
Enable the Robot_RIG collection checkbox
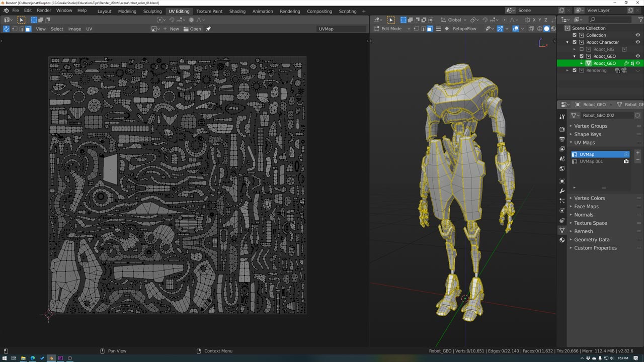[582, 49]
